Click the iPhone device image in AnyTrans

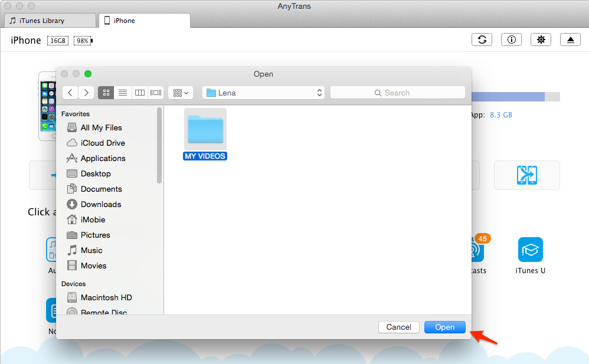pyautogui.click(x=48, y=106)
